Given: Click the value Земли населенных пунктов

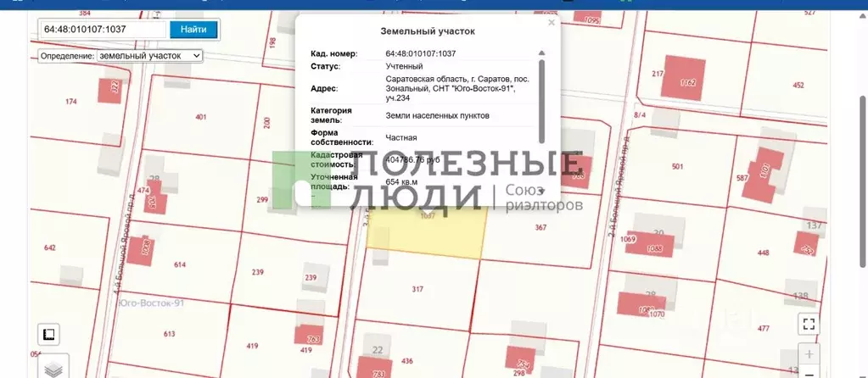Looking at the screenshot, I should [x=437, y=115].
